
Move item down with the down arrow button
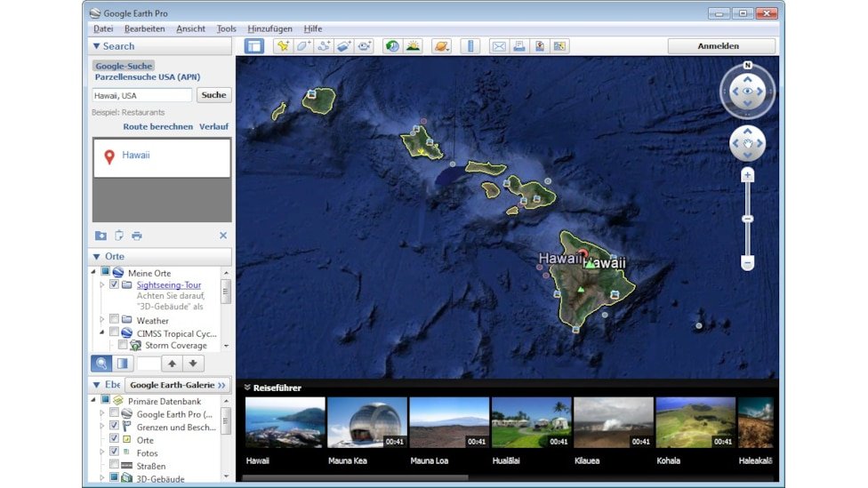coord(193,364)
